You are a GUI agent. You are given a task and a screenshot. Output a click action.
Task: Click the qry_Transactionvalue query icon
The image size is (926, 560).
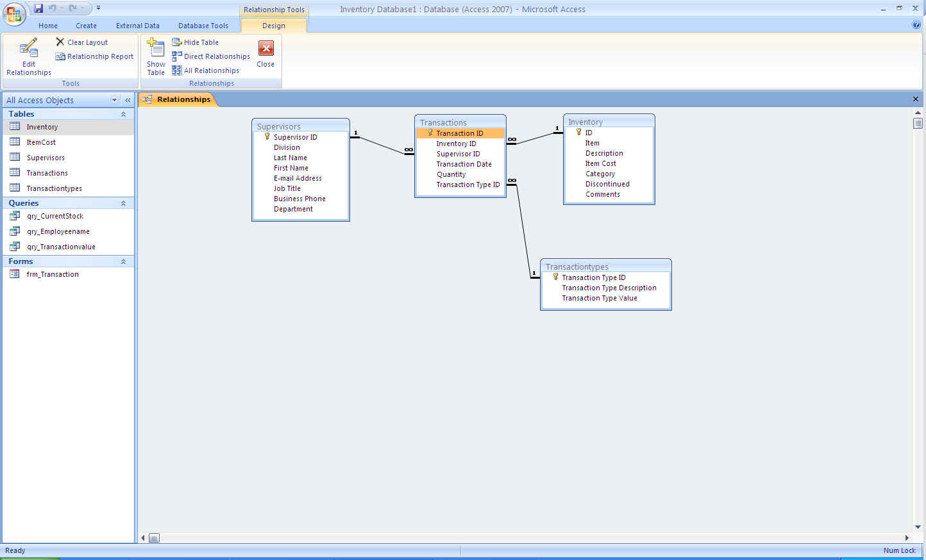(15, 247)
